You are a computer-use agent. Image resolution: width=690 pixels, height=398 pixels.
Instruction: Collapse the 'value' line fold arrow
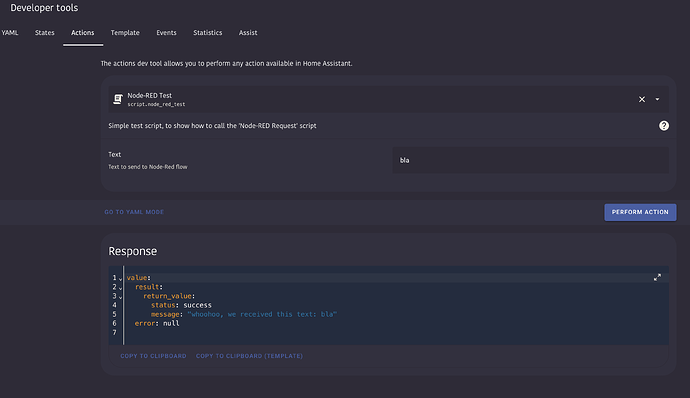coord(120,279)
